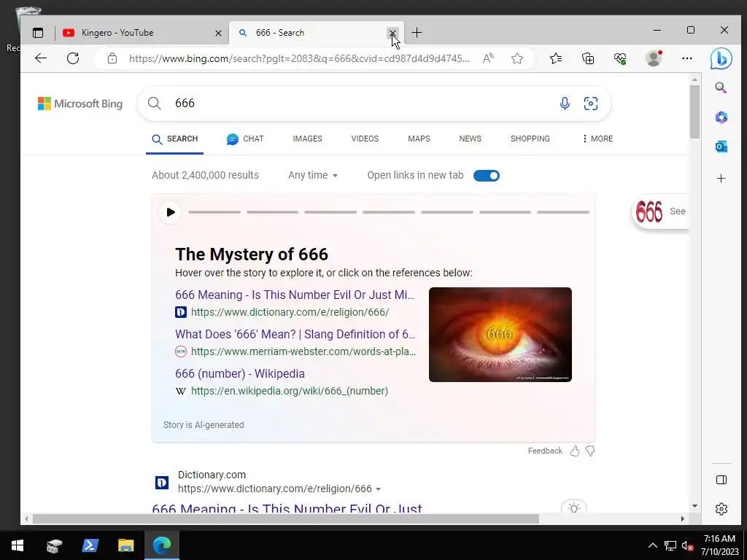Open the Bing Chat sidebar button
The image size is (747, 560).
point(721,58)
